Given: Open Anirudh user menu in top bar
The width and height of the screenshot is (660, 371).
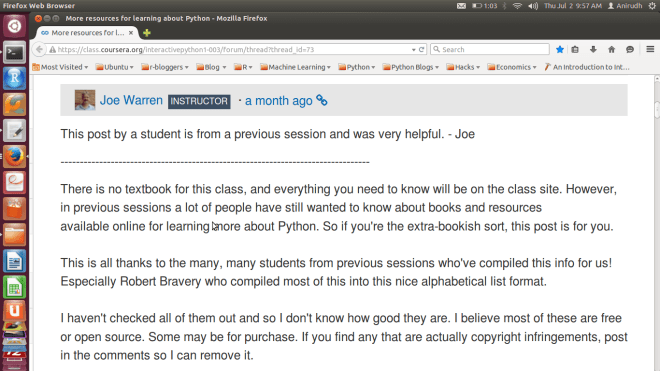Looking at the screenshot, I should tap(625, 6).
